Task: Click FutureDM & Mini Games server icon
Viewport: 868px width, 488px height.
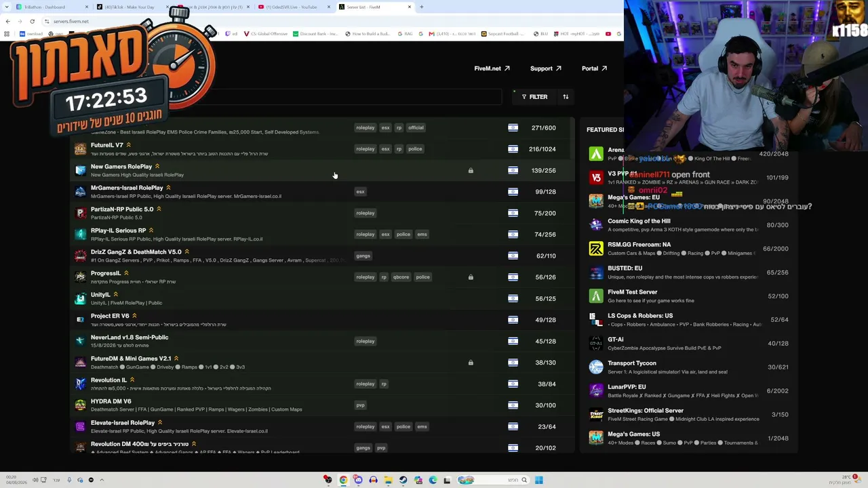Action: point(81,363)
